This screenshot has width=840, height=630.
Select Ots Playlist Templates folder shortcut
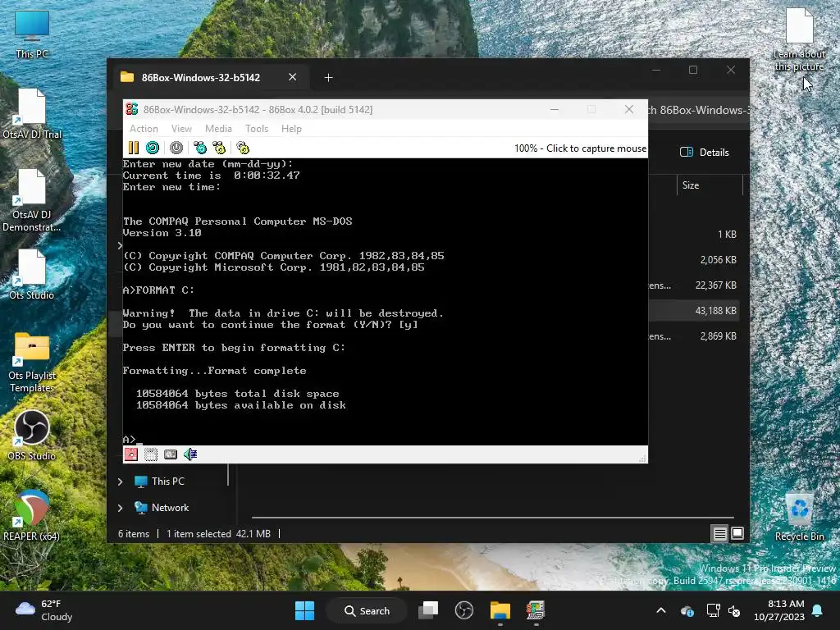(32, 362)
